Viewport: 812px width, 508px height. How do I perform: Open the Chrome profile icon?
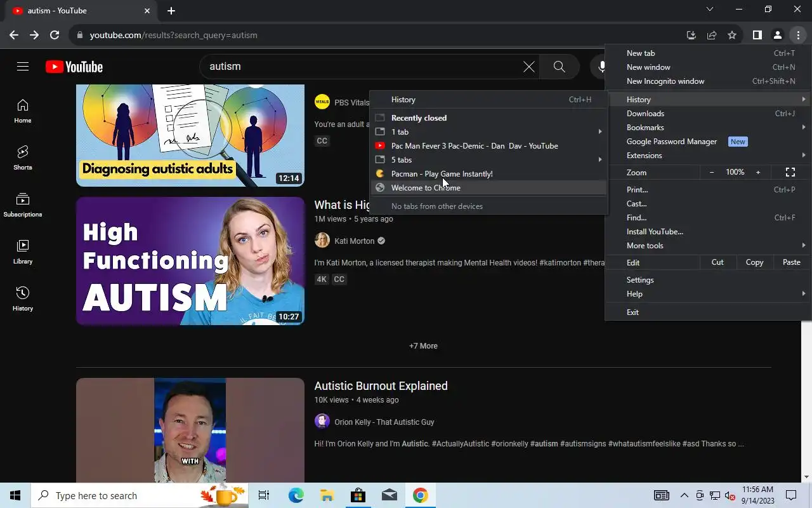pos(777,35)
